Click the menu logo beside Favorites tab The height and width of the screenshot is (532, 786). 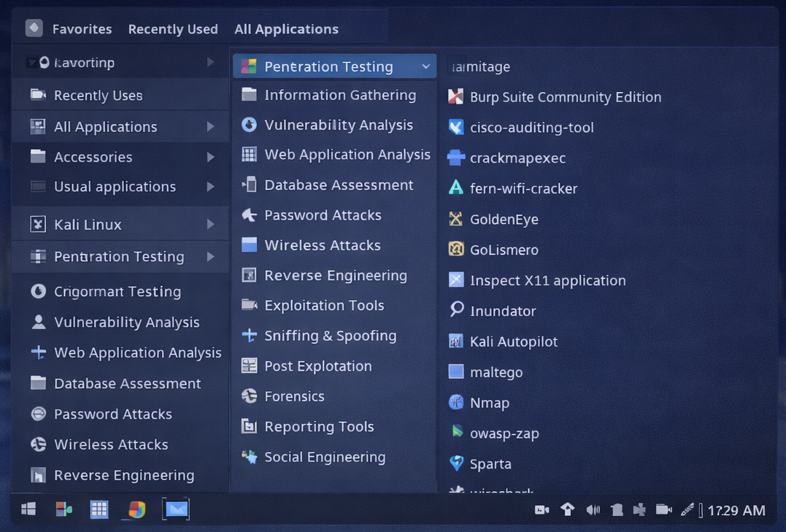pos(34,28)
